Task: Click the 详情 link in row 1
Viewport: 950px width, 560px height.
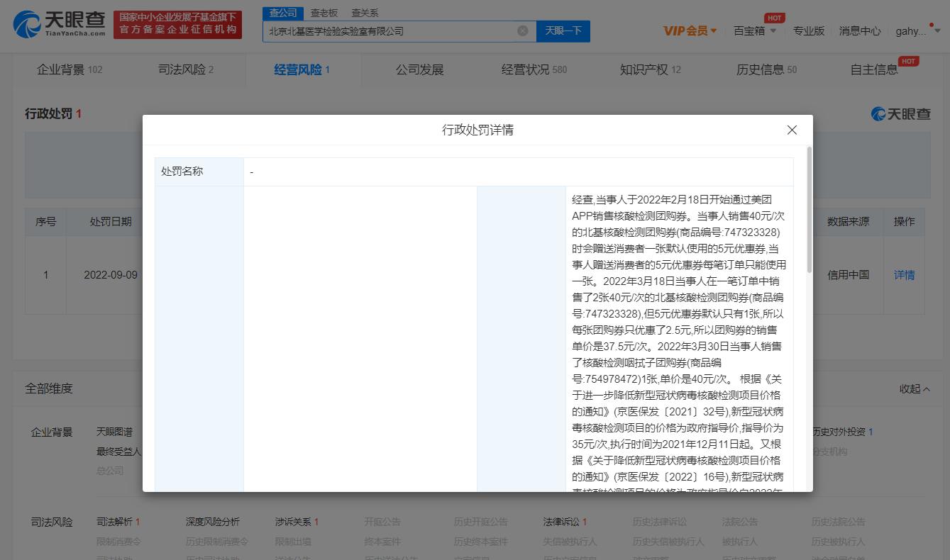Action: tap(904, 275)
